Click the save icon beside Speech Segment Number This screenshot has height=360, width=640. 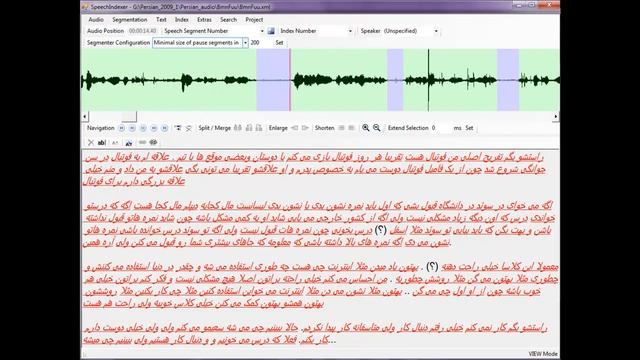pos(271,31)
